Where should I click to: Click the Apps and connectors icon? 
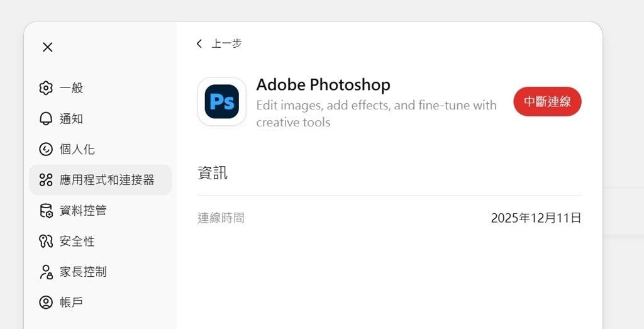[46, 180]
